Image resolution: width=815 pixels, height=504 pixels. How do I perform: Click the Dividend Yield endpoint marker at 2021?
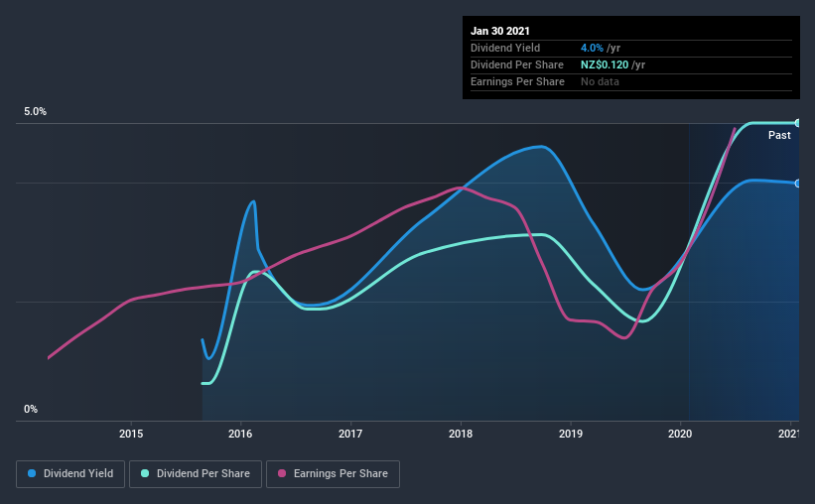797,184
